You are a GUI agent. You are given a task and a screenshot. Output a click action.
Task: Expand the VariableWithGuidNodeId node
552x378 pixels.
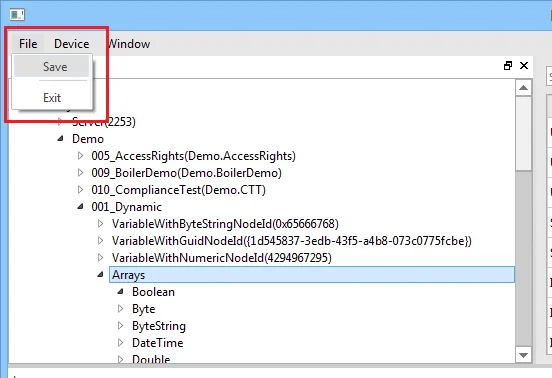click(x=100, y=240)
